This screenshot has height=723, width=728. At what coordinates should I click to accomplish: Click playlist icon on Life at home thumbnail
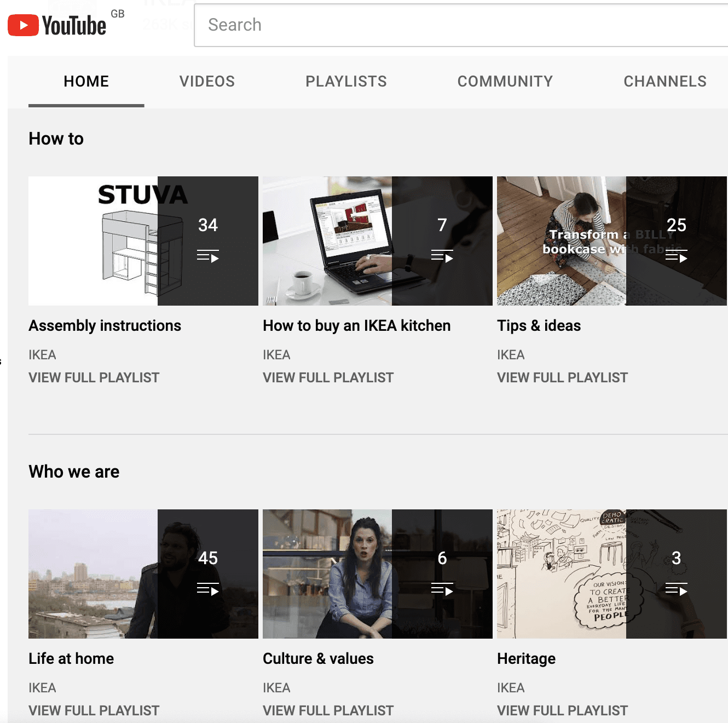pyautogui.click(x=208, y=589)
